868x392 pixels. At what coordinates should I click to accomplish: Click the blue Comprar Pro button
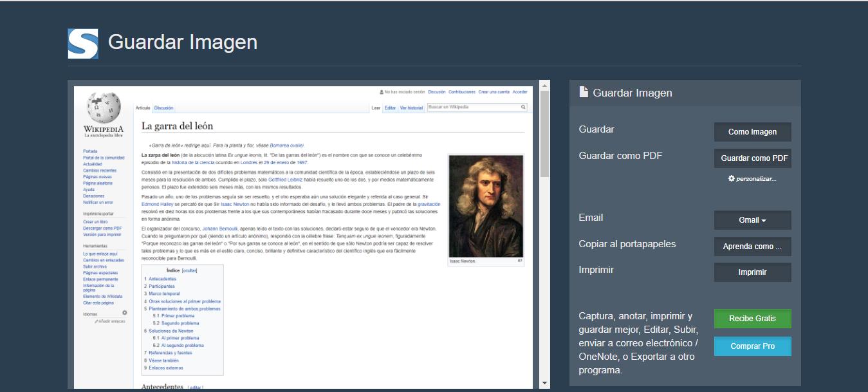[x=752, y=346]
